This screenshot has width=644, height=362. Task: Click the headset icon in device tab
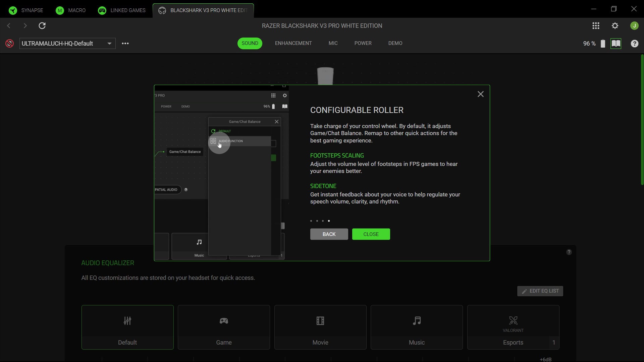(x=162, y=10)
